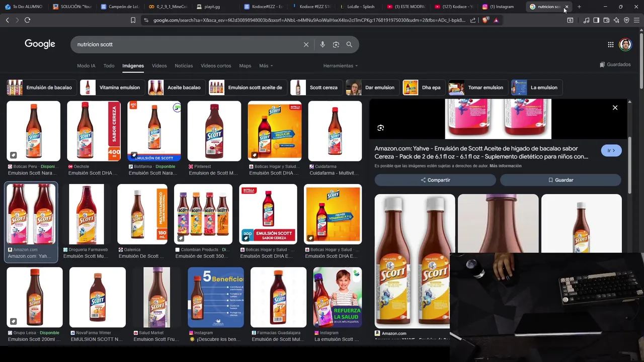The width and height of the screenshot is (644, 362).
Task: Switch to the Instagram browser tab
Action: pos(501,7)
